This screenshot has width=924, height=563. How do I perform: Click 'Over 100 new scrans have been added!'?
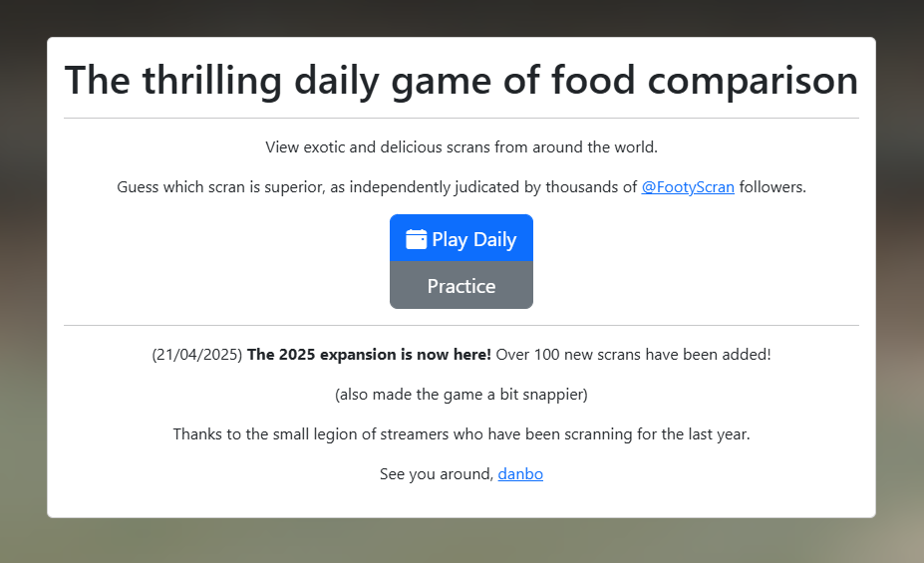(633, 354)
